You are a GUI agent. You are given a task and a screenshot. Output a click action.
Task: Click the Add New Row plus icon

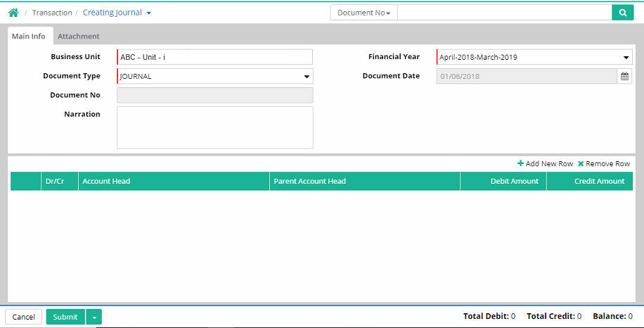521,163
